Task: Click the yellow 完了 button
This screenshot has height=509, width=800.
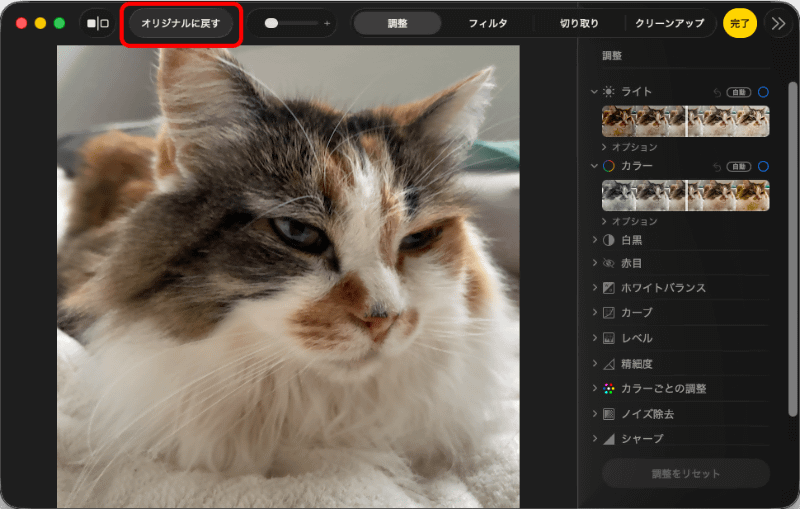Action: pyautogui.click(x=739, y=23)
